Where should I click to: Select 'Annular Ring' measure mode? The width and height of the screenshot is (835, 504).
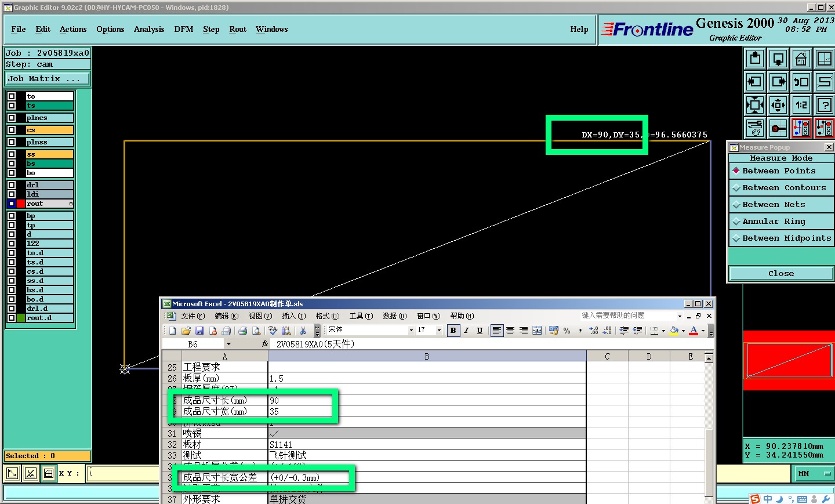click(x=781, y=222)
